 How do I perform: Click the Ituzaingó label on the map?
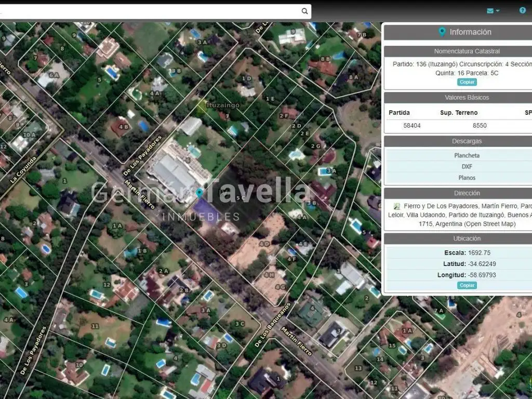[223, 105]
